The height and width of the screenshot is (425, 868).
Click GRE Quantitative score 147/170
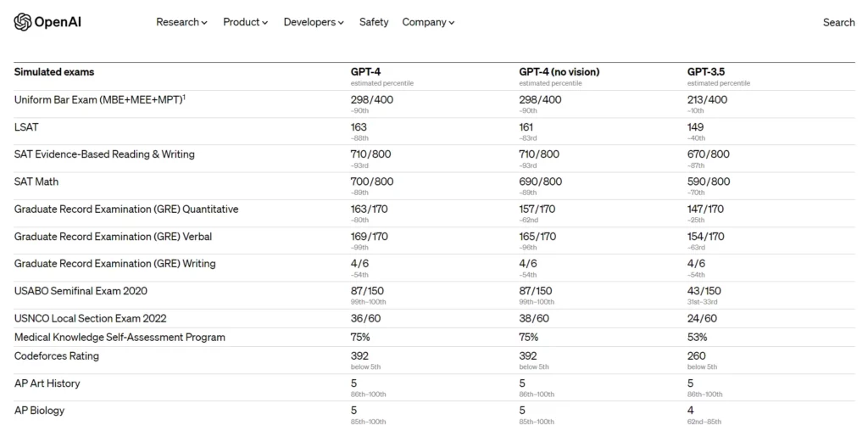(x=705, y=210)
